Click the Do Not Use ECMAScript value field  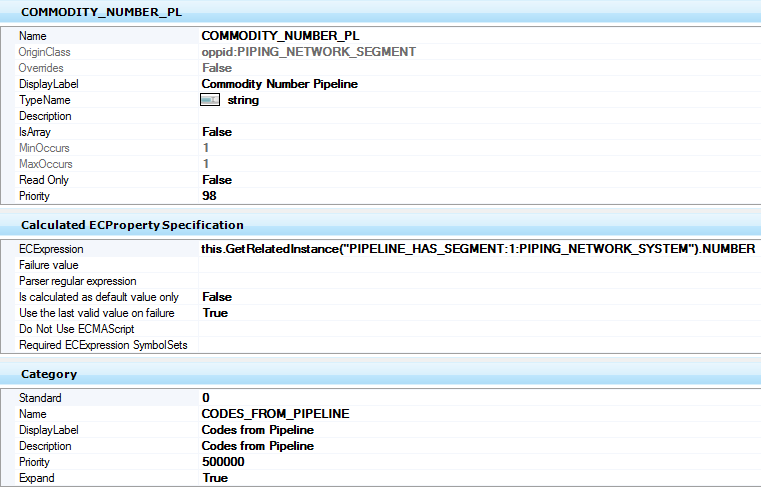480,329
